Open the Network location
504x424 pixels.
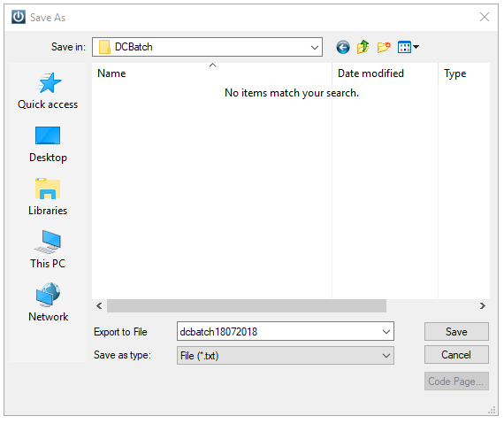click(48, 303)
